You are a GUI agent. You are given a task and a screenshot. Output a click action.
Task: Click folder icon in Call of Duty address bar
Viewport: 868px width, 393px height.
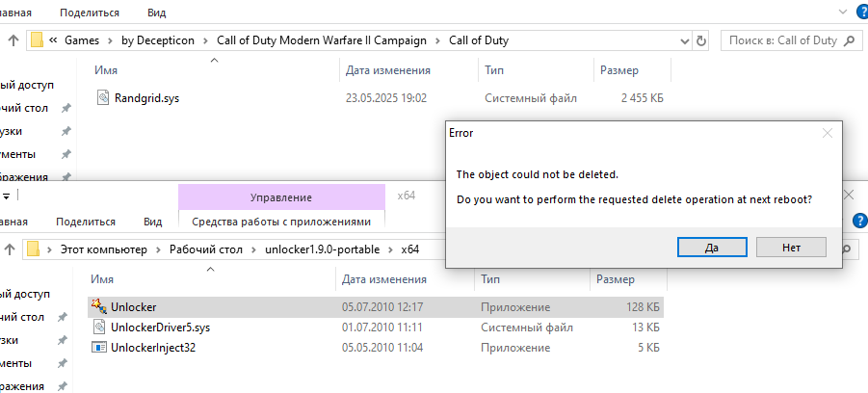click(38, 40)
